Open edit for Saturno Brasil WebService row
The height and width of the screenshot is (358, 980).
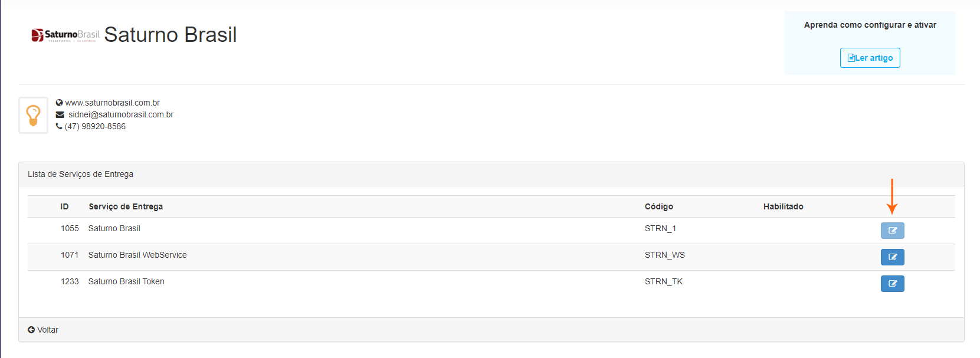coord(892,257)
